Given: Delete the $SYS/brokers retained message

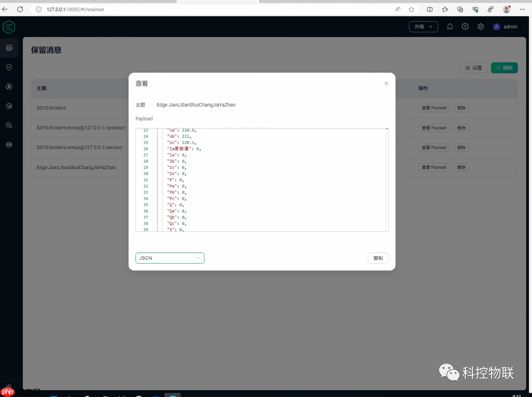Looking at the screenshot, I should pyautogui.click(x=461, y=108).
